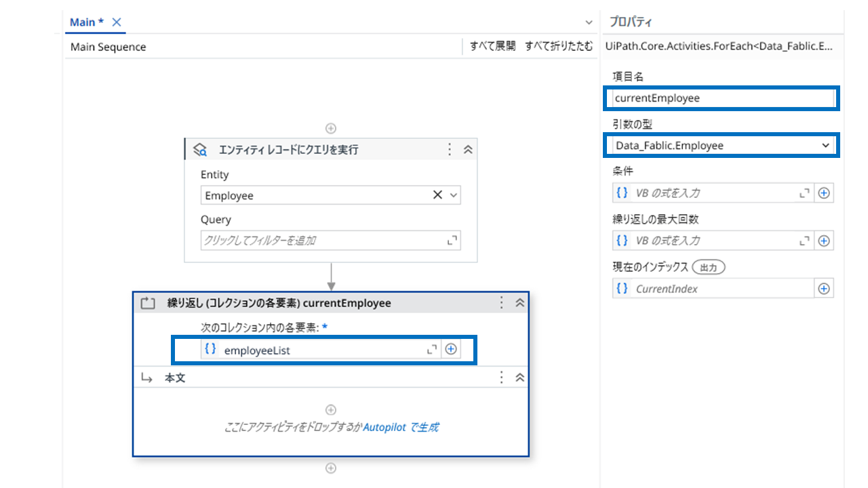The image size is (868, 488).
Task: Collapse the For Each currentEmployee activity
Action: [520, 303]
